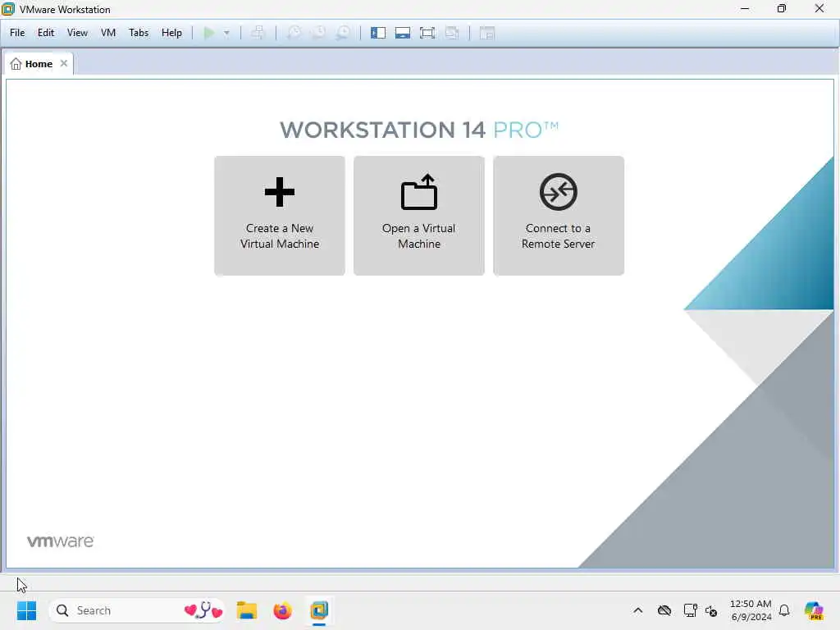Open the Edit menu

46,33
